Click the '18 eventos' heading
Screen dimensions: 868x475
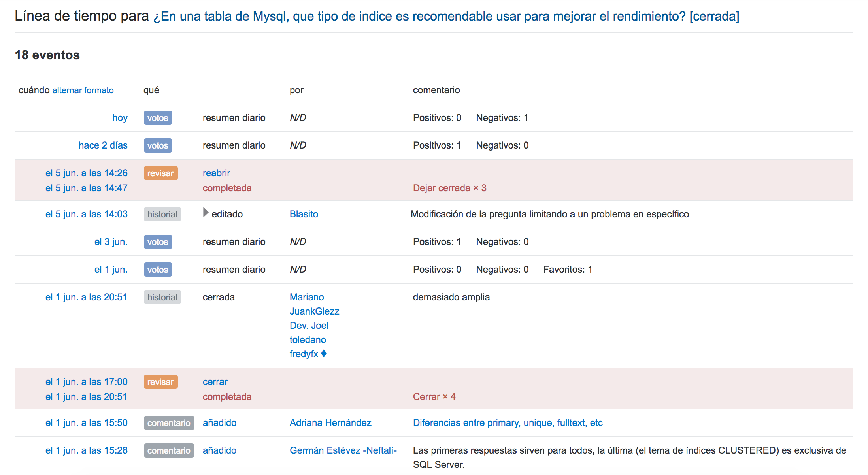tap(47, 55)
